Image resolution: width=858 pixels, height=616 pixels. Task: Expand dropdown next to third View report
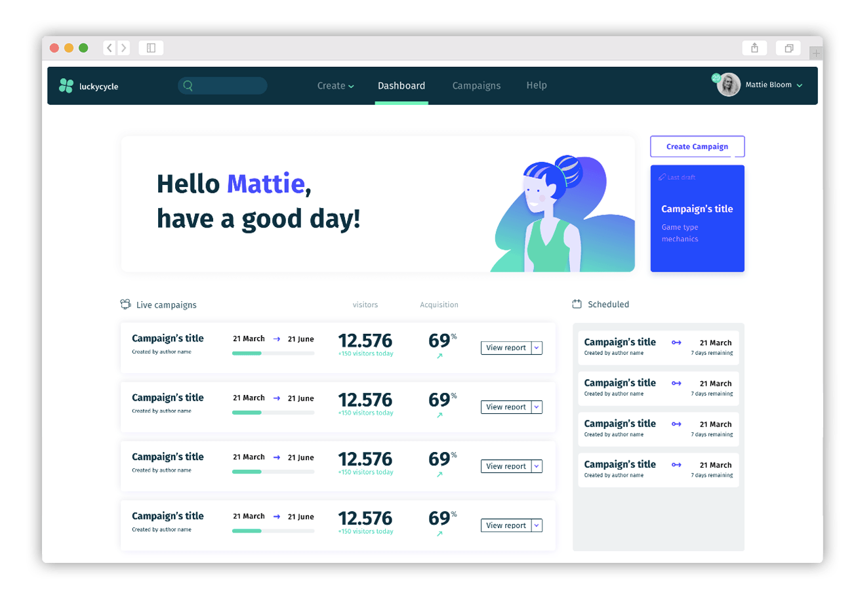pos(537,466)
